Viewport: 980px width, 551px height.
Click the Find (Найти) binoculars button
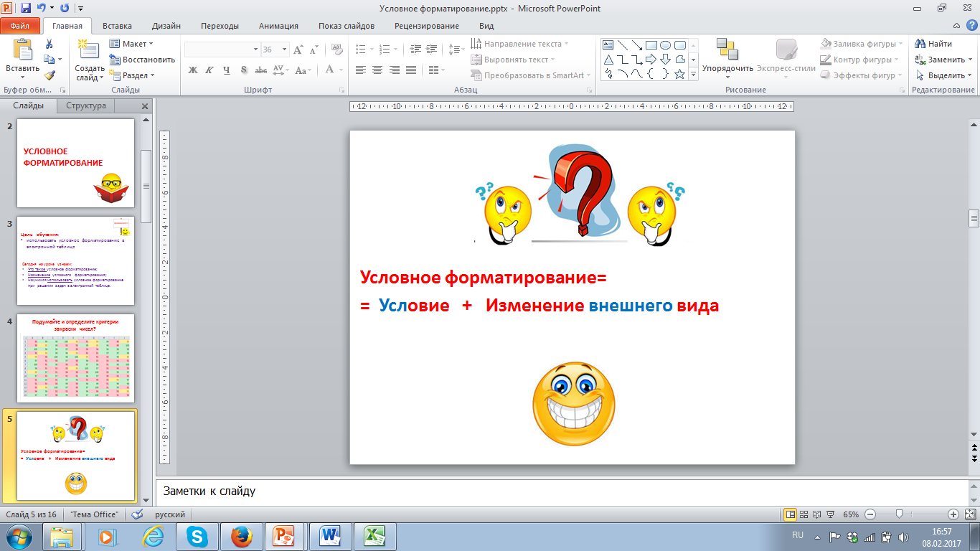(934, 44)
